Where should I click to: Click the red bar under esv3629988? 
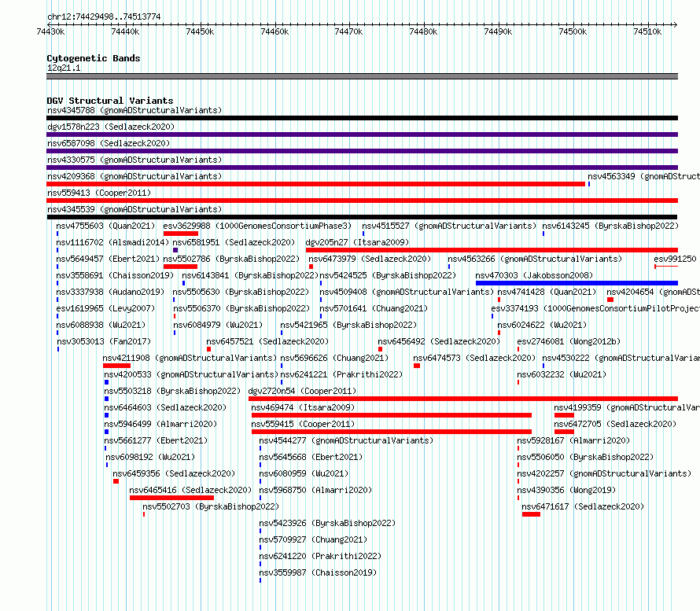(181, 234)
